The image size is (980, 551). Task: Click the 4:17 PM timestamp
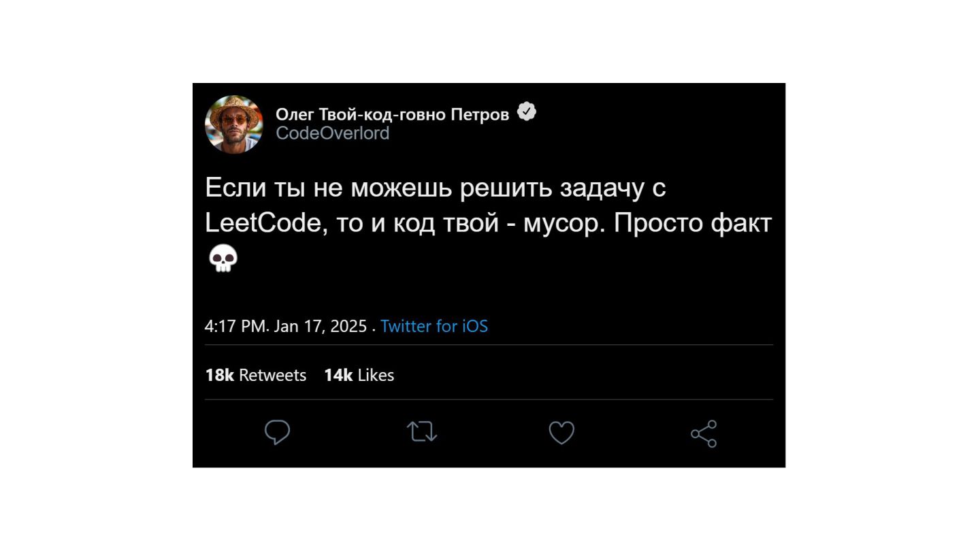[x=236, y=327]
